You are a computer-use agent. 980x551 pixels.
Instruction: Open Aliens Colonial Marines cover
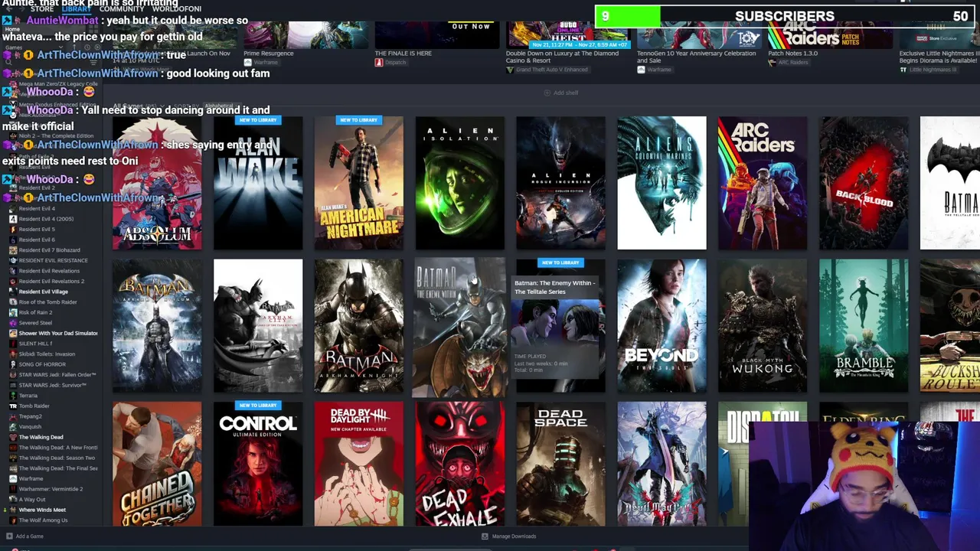click(x=661, y=183)
